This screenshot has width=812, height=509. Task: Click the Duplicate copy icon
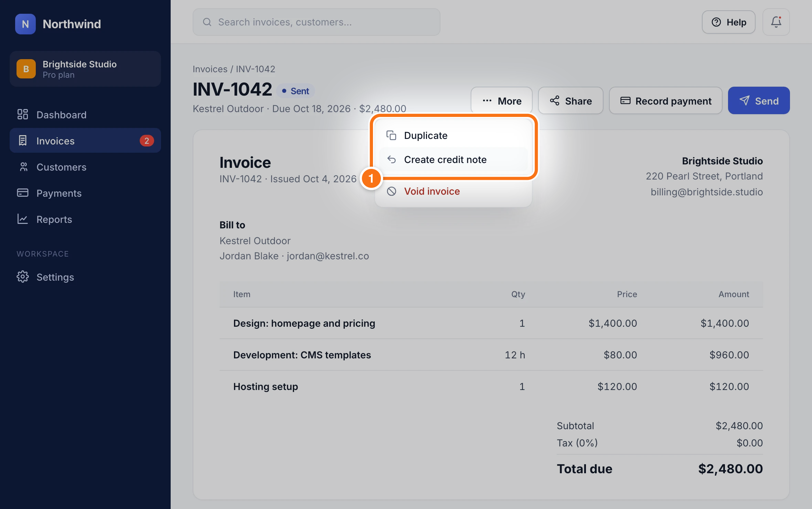(x=391, y=135)
